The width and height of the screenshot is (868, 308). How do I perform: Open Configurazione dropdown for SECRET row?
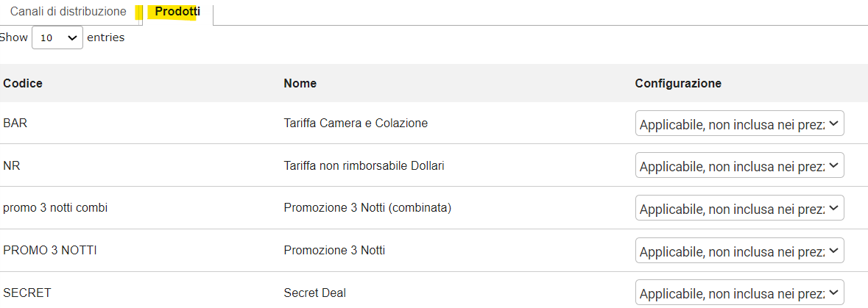pos(739,293)
